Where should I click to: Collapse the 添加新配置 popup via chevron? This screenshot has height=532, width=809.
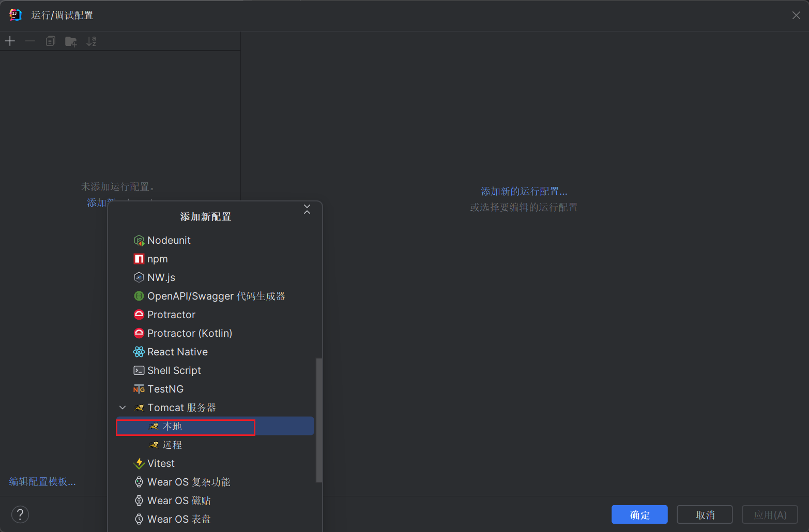click(307, 209)
